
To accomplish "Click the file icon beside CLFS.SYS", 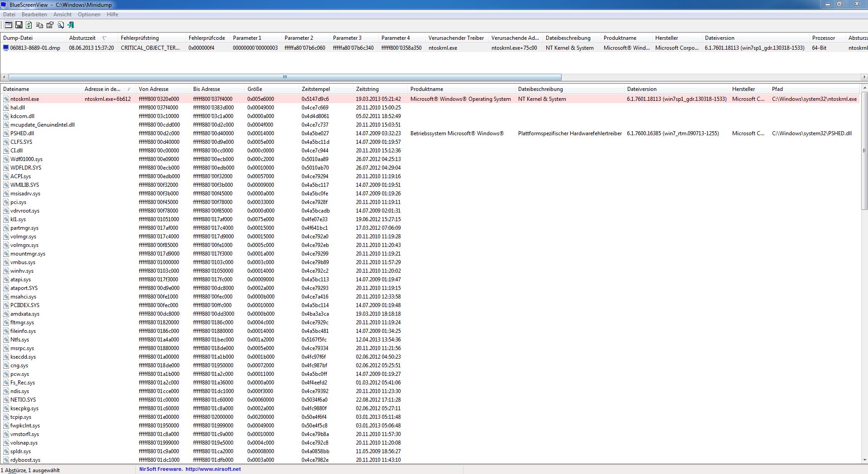I will tap(6, 142).
